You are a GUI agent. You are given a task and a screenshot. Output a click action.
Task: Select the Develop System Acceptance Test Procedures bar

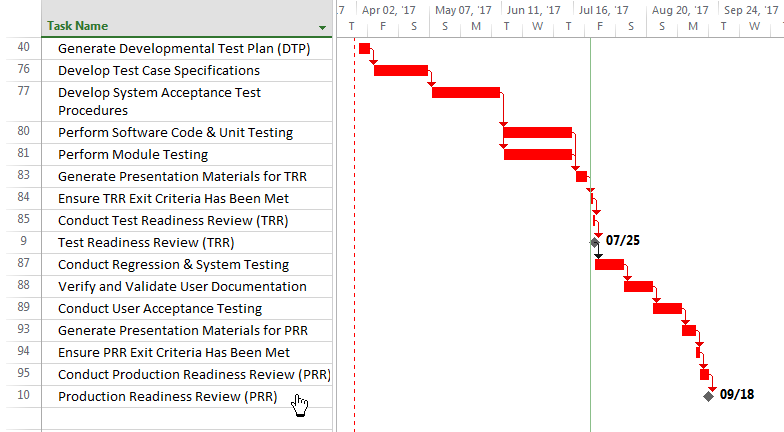pyautogui.click(x=466, y=92)
